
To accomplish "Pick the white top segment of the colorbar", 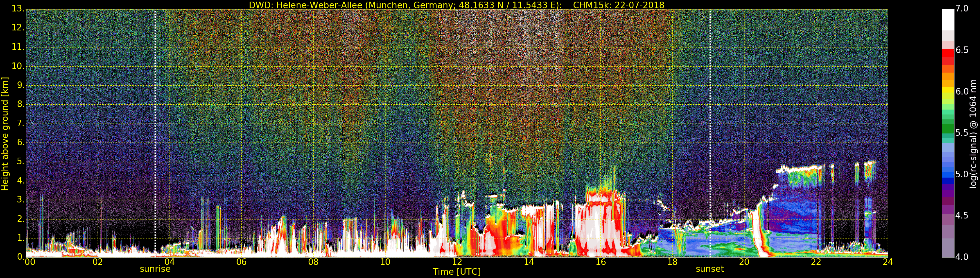I will tap(948, 19).
